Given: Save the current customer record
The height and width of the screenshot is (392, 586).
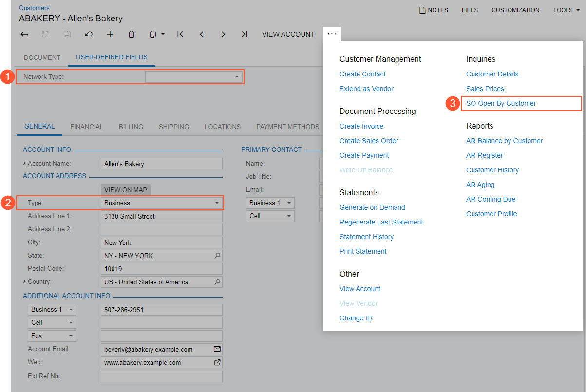Looking at the screenshot, I should point(67,34).
